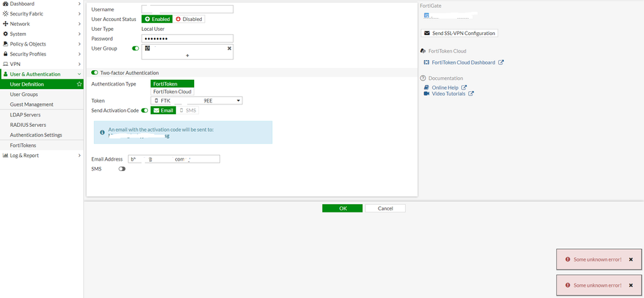Click the Email Address input field
644x298 pixels.
coord(174,159)
